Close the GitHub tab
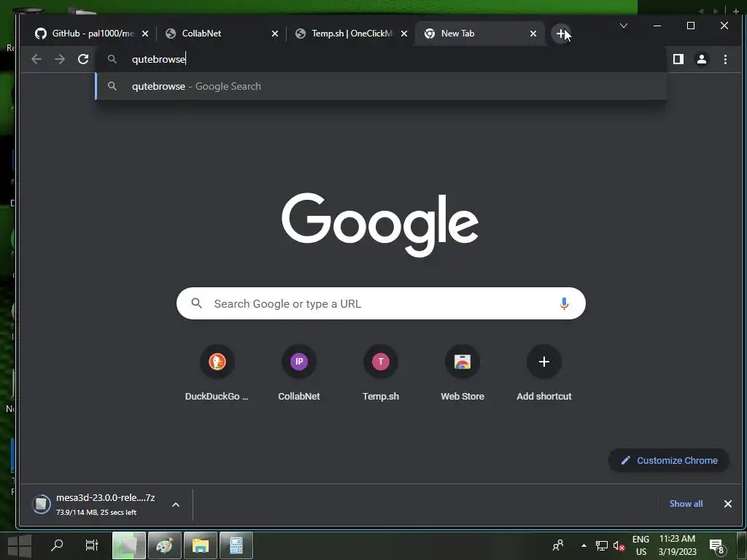This screenshot has width=747, height=560. (145, 34)
